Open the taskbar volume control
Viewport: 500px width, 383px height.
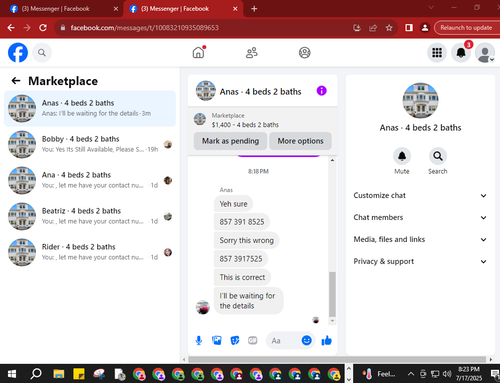coord(447,374)
